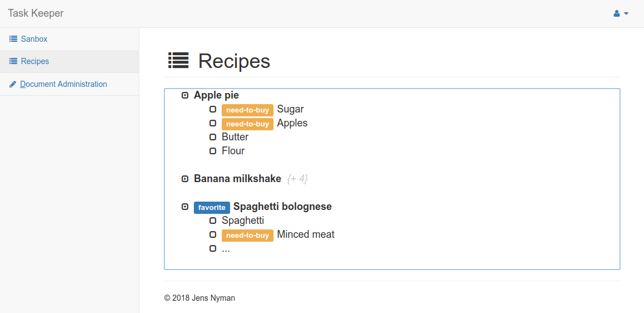Click the favorite tag on Spaghetti bolognese

(x=212, y=207)
